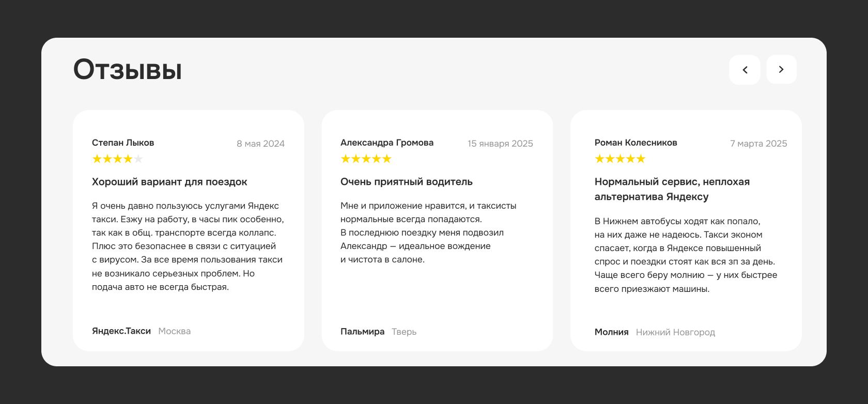This screenshot has width=868, height=404.
Task: Select reviewer name Степан Лыков
Action: pyautogui.click(x=123, y=143)
